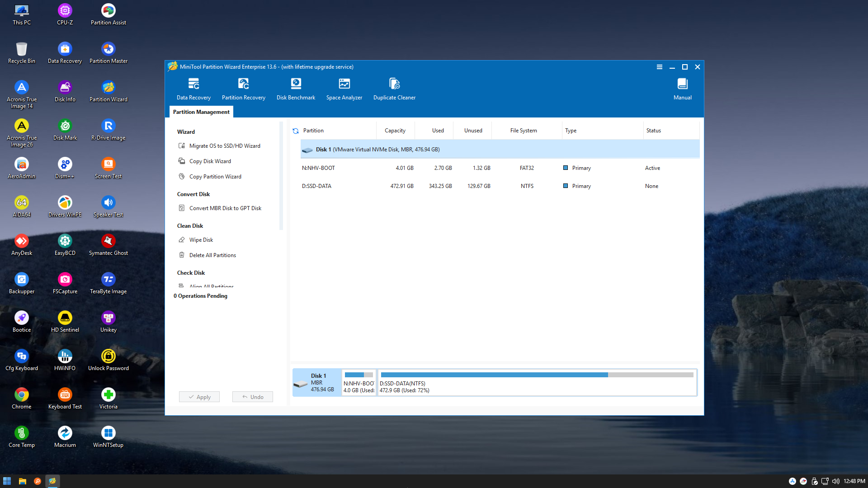Click the Undo button
Image resolution: width=868 pixels, height=488 pixels.
point(253,397)
